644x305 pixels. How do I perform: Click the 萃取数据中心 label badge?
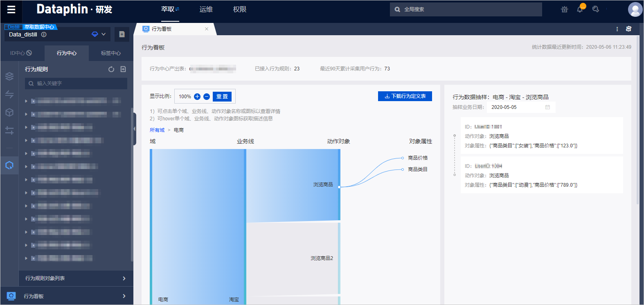(x=39, y=27)
